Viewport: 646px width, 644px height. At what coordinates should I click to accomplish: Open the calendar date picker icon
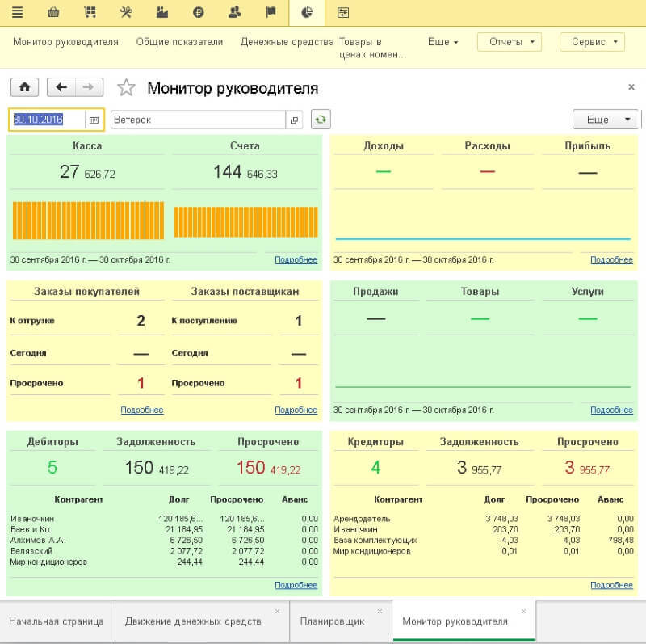click(94, 120)
